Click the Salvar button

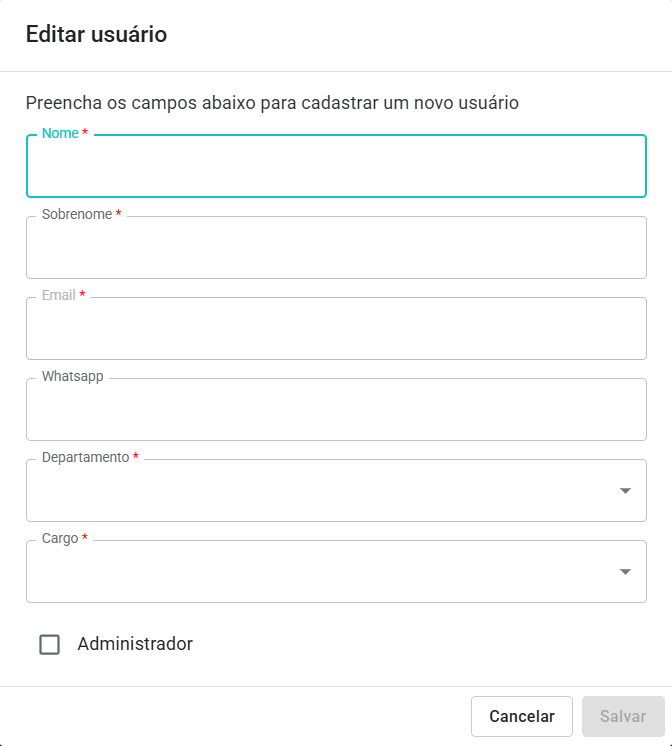click(x=623, y=717)
